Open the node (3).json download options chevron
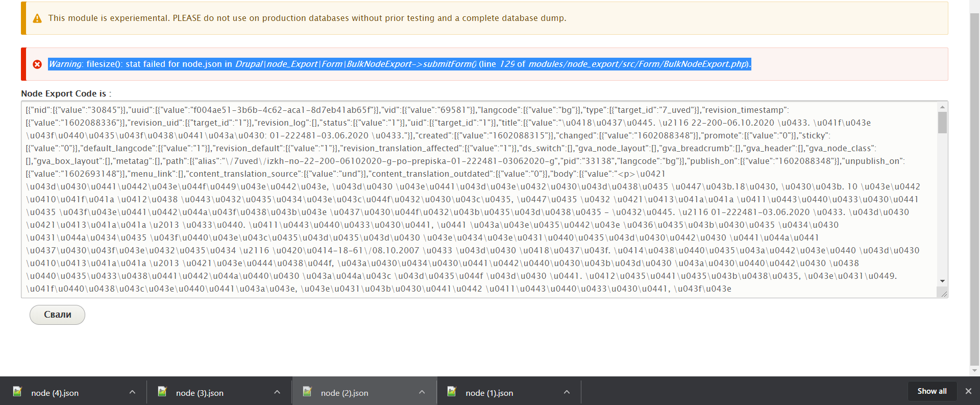The height and width of the screenshot is (405, 980). click(x=277, y=392)
